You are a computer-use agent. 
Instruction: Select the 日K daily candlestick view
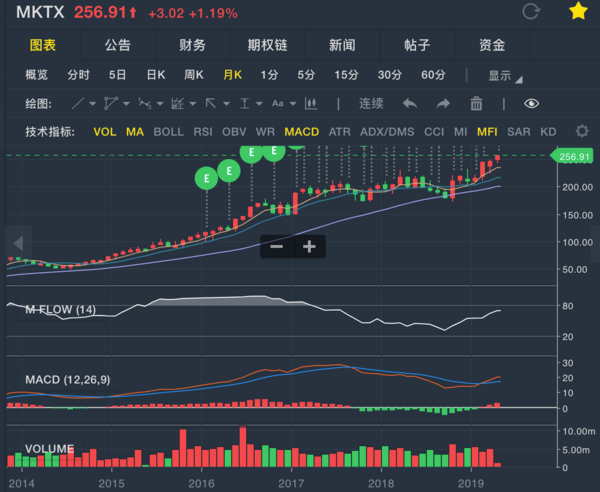pyautogui.click(x=156, y=75)
